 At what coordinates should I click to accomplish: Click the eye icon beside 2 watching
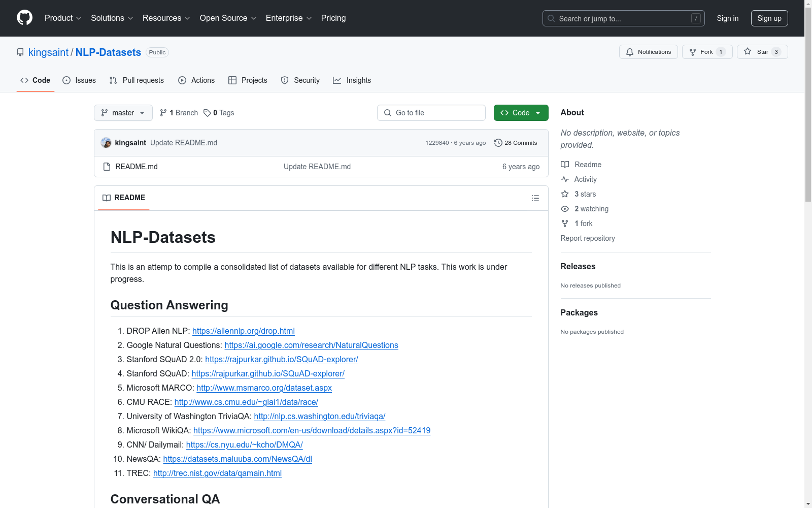[565, 209]
